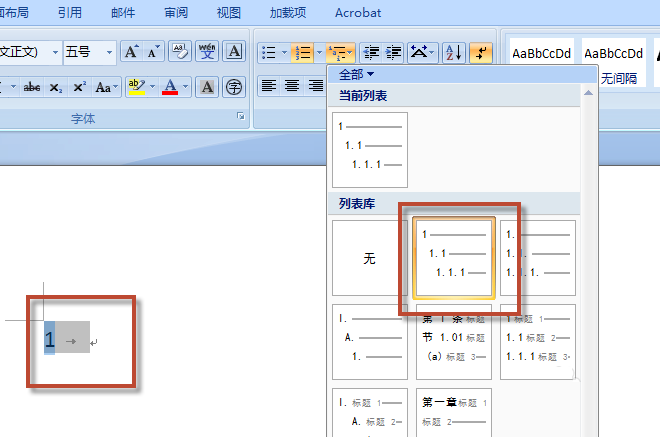Switch to the Acrobat ribbon tab
The width and height of the screenshot is (660, 437).
(x=358, y=13)
